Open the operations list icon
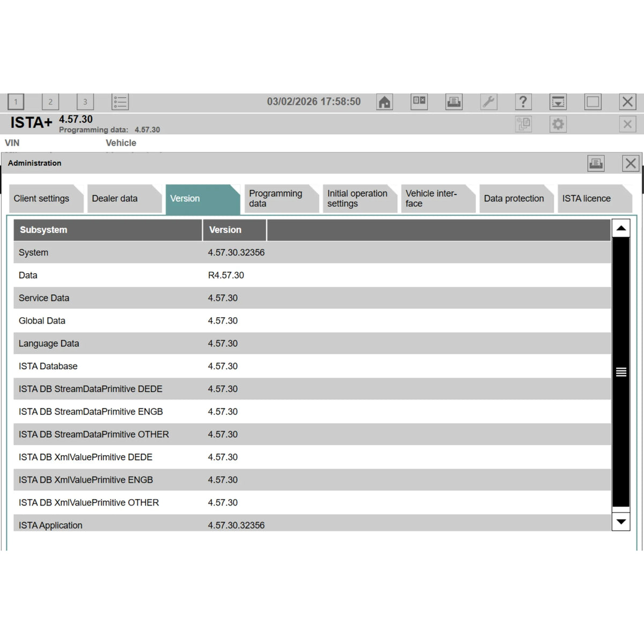The height and width of the screenshot is (644, 644). (x=120, y=101)
